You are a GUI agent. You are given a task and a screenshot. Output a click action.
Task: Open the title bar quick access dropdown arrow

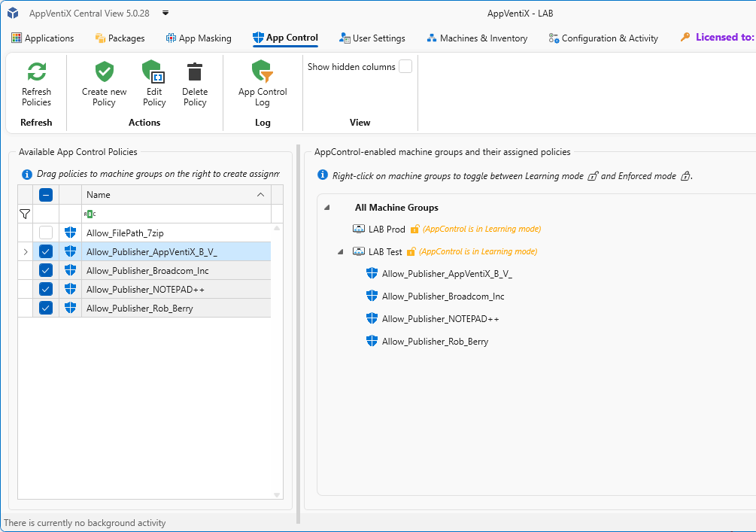point(165,13)
